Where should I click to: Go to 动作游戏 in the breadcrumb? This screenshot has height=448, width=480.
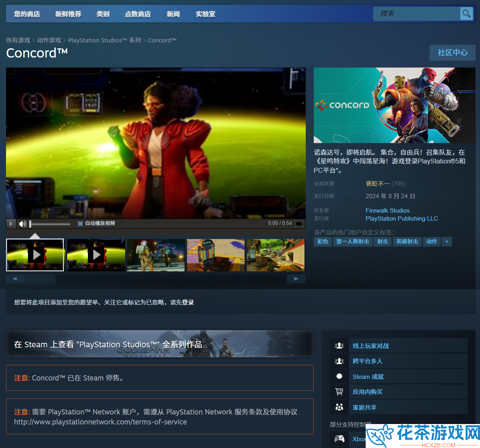coord(49,40)
